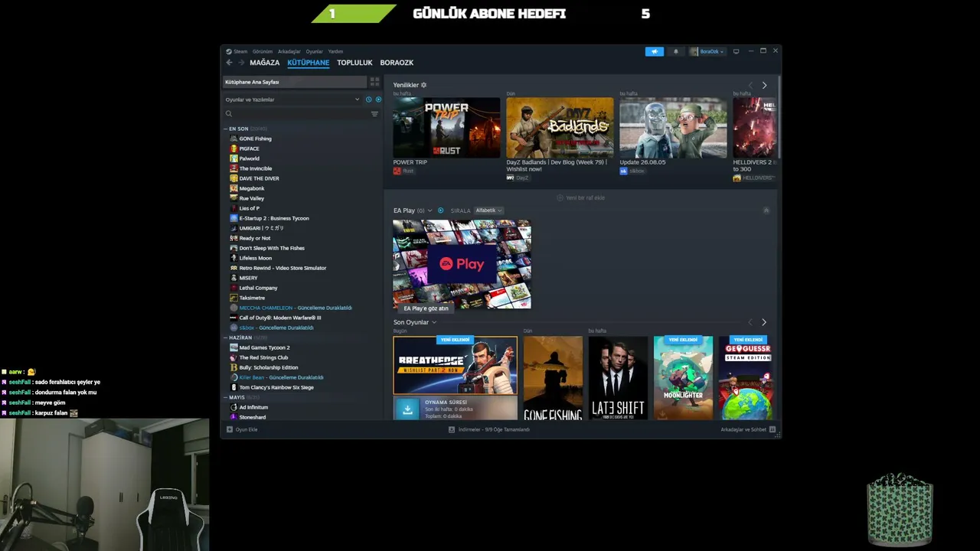This screenshot has height=551, width=980.
Task: Select Megabonk in the game list
Action: [252, 188]
